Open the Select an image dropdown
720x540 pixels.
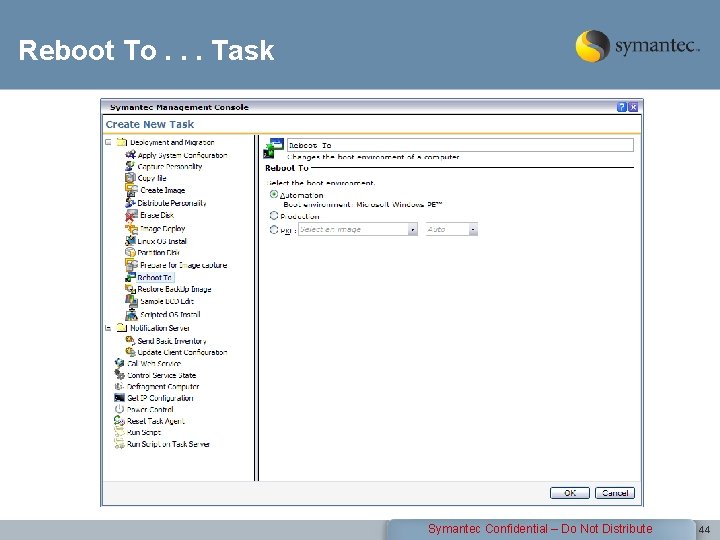tap(358, 229)
